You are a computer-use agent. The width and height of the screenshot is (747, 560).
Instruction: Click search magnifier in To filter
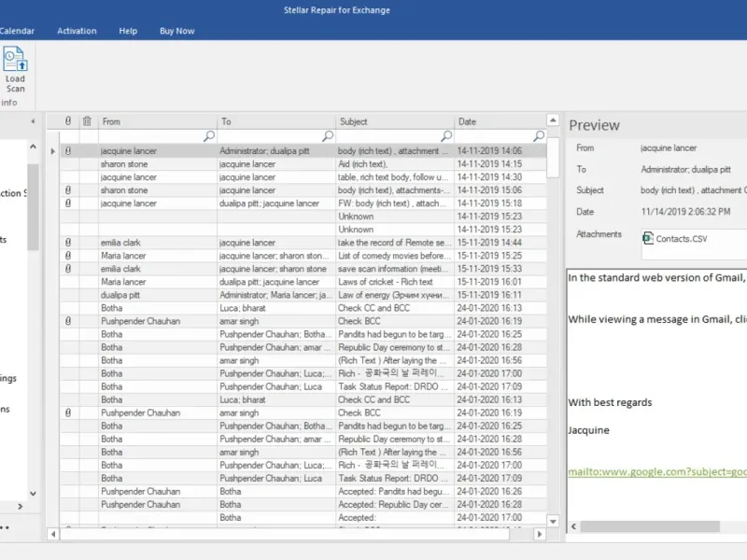[328, 136]
